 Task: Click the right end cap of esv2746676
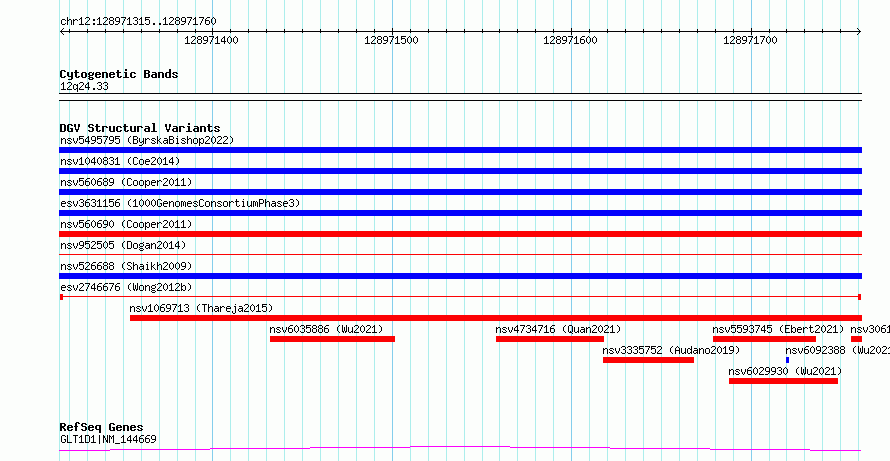[x=860, y=297]
